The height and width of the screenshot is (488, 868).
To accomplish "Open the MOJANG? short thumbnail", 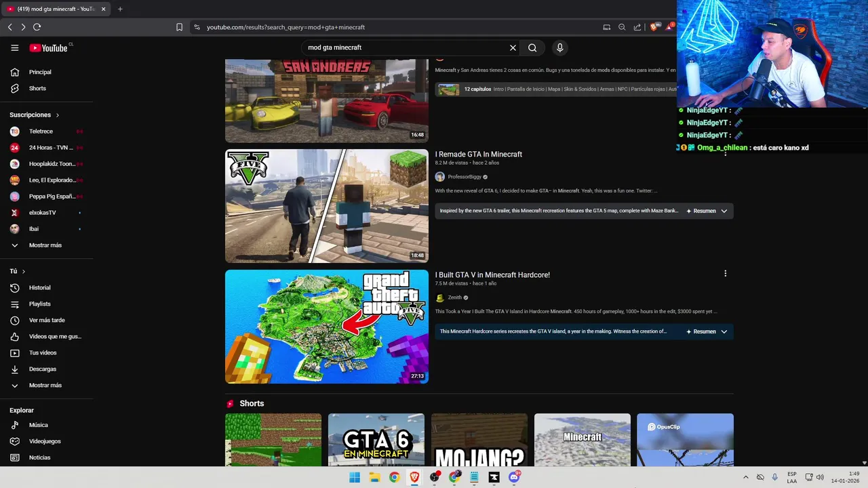I will [x=479, y=440].
